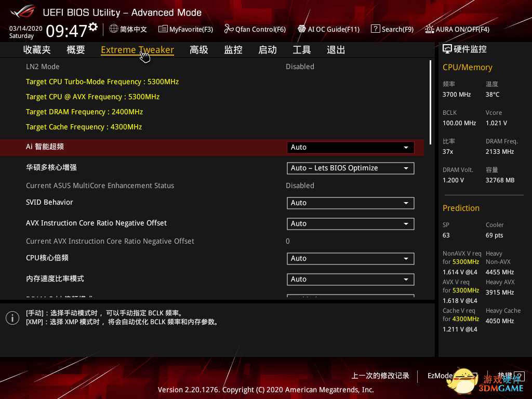The width and height of the screenshot is (532, 399).
Task: Click Vcore 1.021 V value
Action: pos(496,123)
